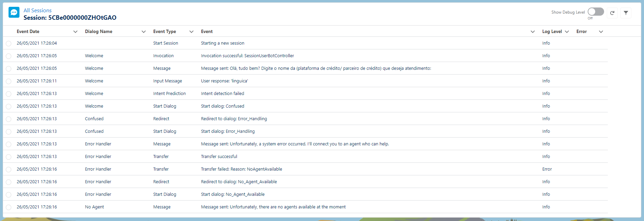Select radio for No Agent Message row

point(9,207)
